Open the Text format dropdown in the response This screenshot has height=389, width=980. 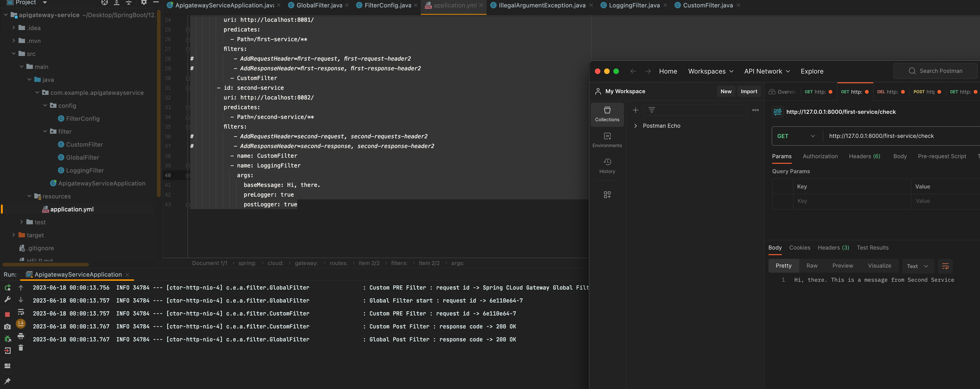pos(918,266)
